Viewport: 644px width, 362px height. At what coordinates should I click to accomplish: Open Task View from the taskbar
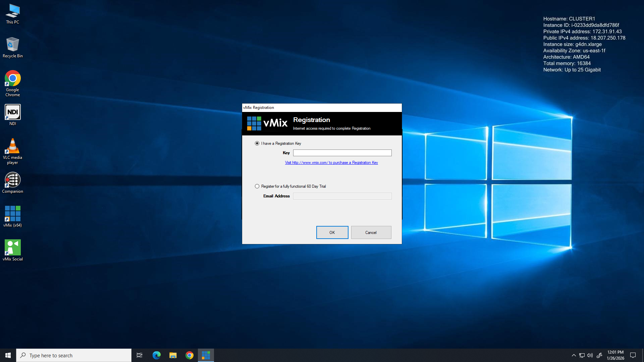pos(140,355)
